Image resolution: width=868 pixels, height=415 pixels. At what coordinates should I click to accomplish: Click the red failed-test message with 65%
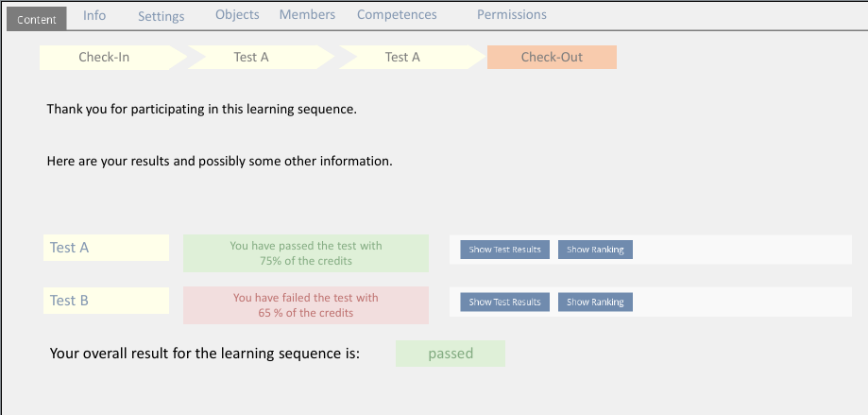pos(305,305)
